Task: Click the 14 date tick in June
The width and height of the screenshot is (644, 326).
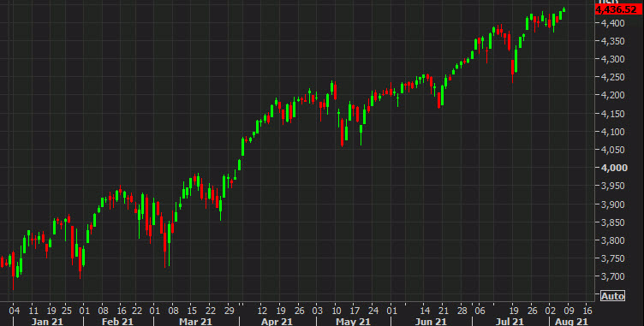Action: point(425,310)
